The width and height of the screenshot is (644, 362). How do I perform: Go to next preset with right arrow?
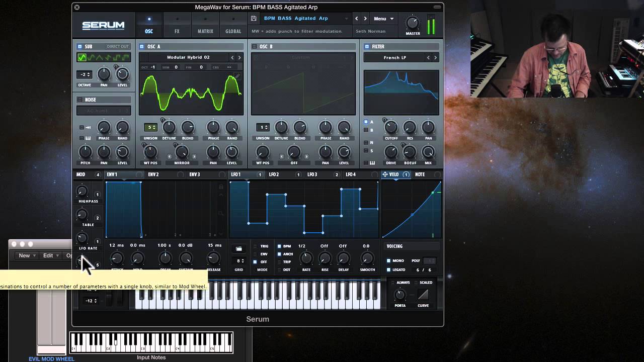pyautogui.click(x=365, y=19)
